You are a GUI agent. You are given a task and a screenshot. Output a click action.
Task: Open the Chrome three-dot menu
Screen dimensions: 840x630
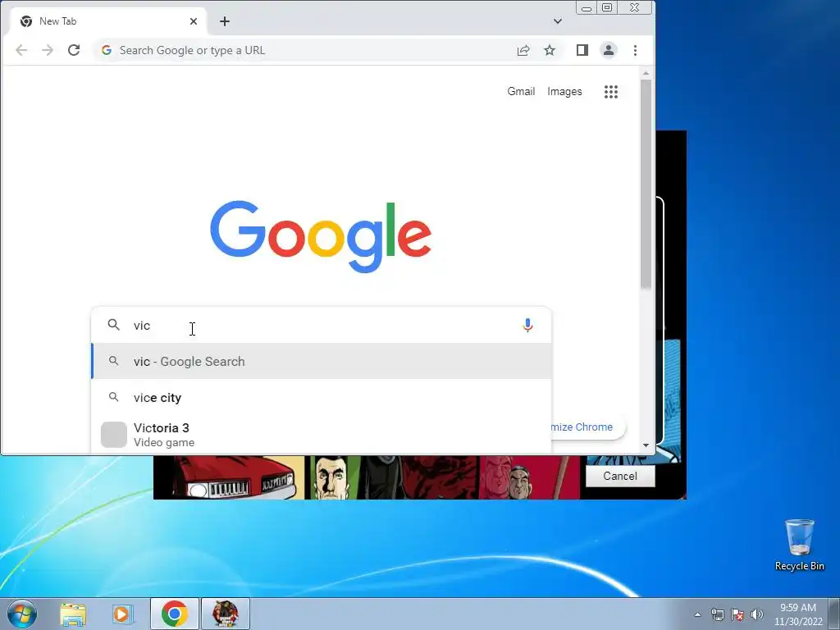[x=636, y=50]
